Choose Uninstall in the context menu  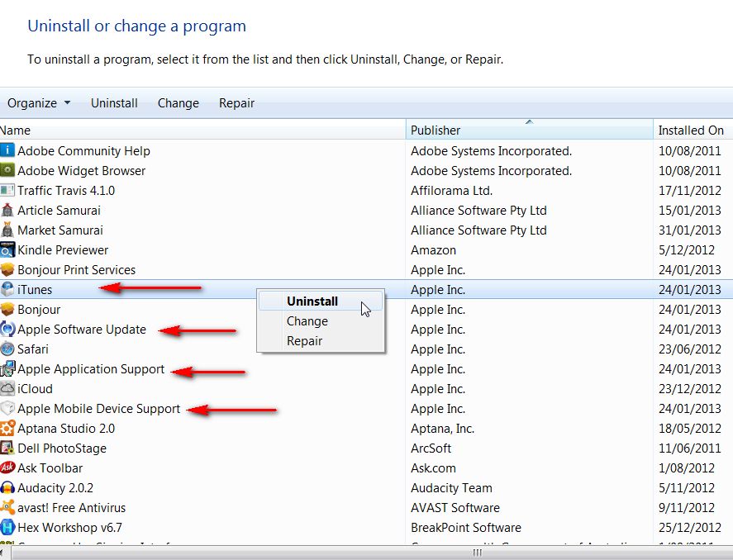[x=321, y=301]
